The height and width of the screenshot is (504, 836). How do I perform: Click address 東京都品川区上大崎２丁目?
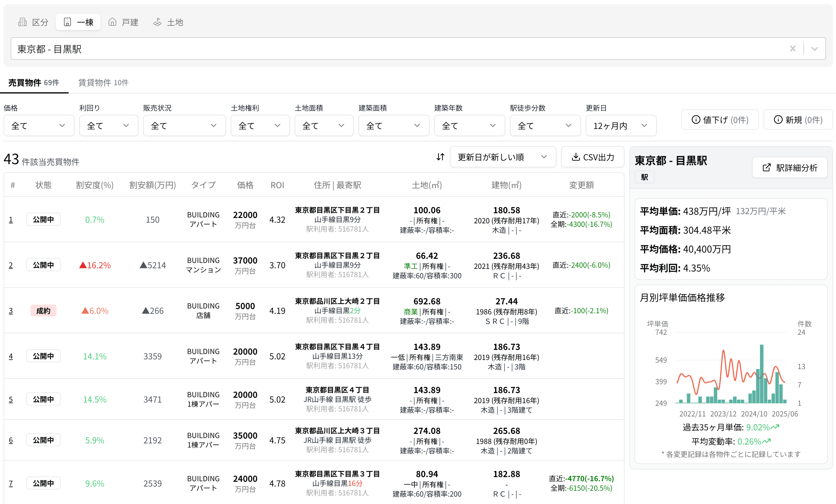point(337,301)
